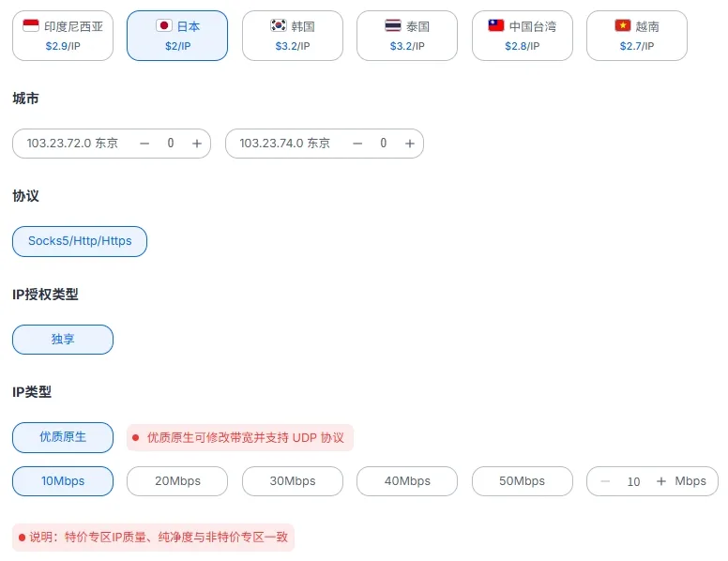
Task: Click the 城市 section heading
Action: click(25, 99)
